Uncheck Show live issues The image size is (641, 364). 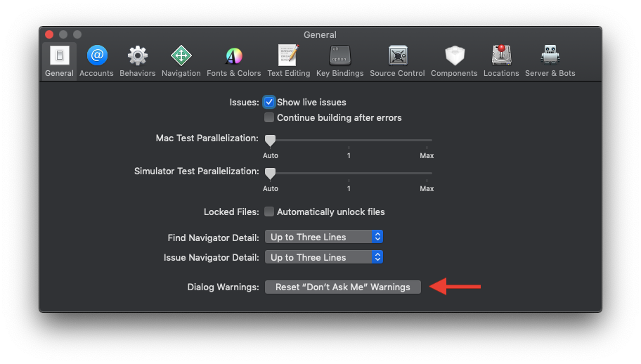(x=269, y=102)
